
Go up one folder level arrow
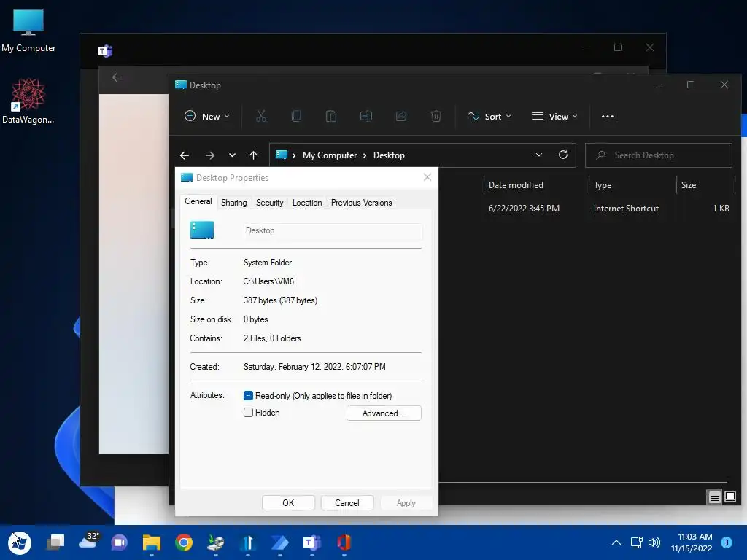click(253, 155)
